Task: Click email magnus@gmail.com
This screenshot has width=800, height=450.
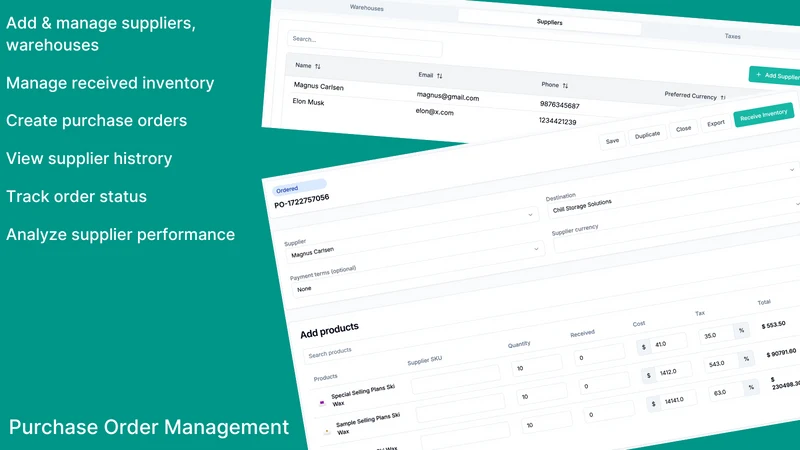Action: click(447, 96)
